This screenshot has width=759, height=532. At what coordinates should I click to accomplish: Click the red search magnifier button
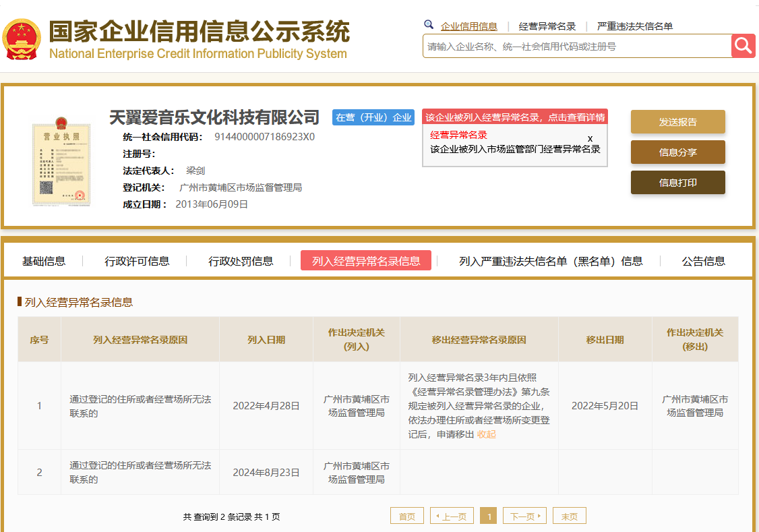(743, 46)
